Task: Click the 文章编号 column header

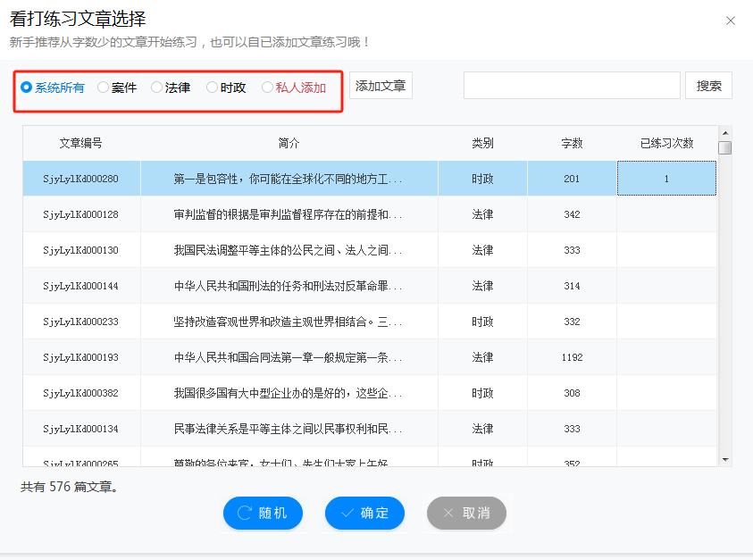Action: click(x=80, y=143)
